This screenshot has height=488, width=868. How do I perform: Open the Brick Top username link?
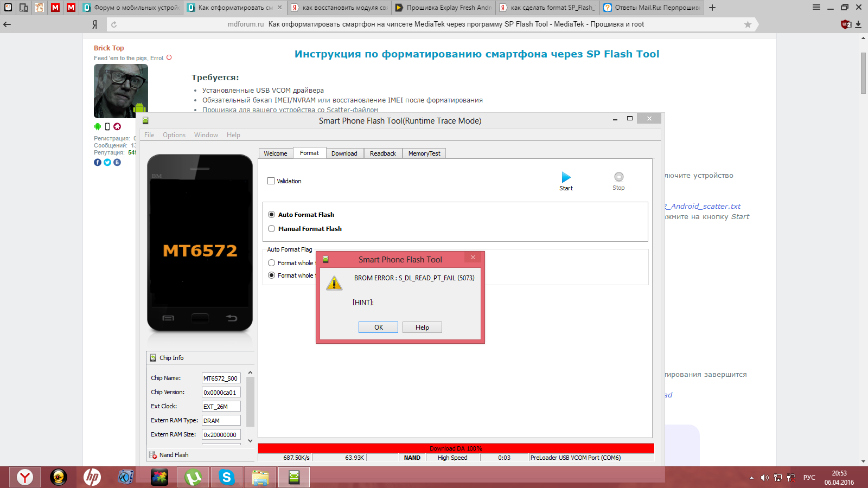coord(108,48)
